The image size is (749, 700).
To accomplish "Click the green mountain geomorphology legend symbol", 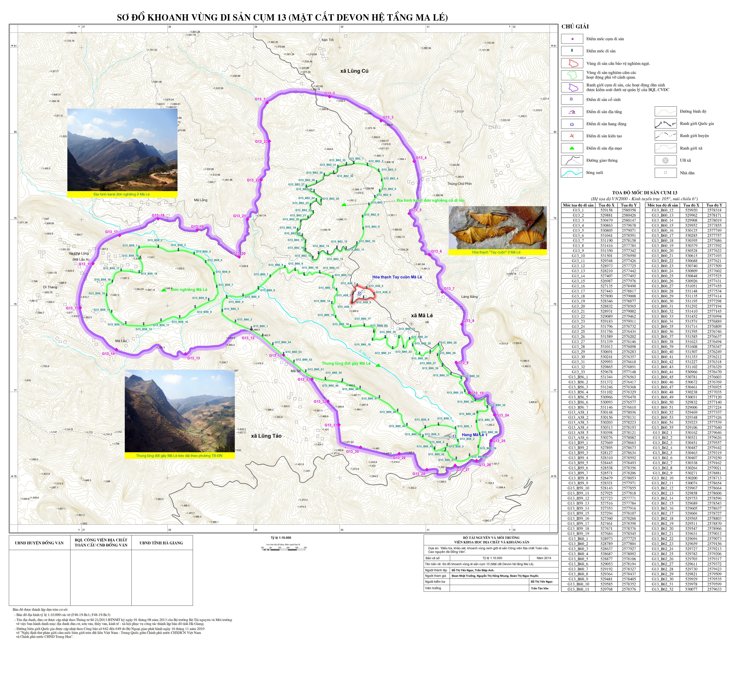I will tap(572, 148).
